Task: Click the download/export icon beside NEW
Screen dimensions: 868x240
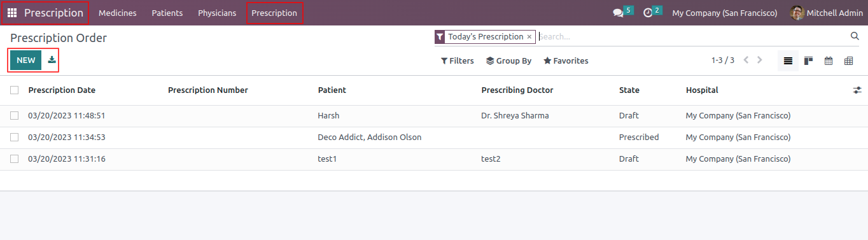Action: [x=52, y=60]
